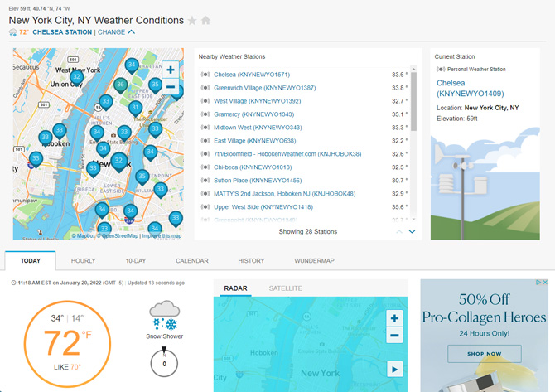Show next stations with down chevron
Viewport: 555px width, 392px height.
[412, 231]
